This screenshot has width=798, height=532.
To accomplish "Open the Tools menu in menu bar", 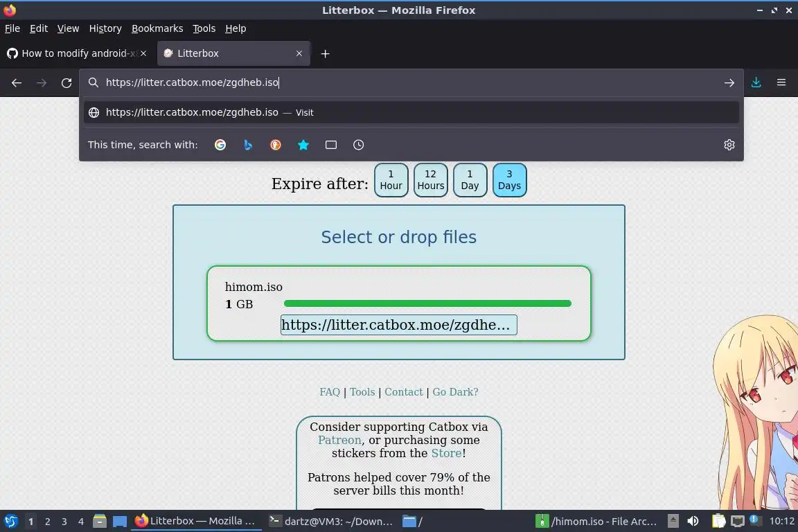I will point(204,28).
